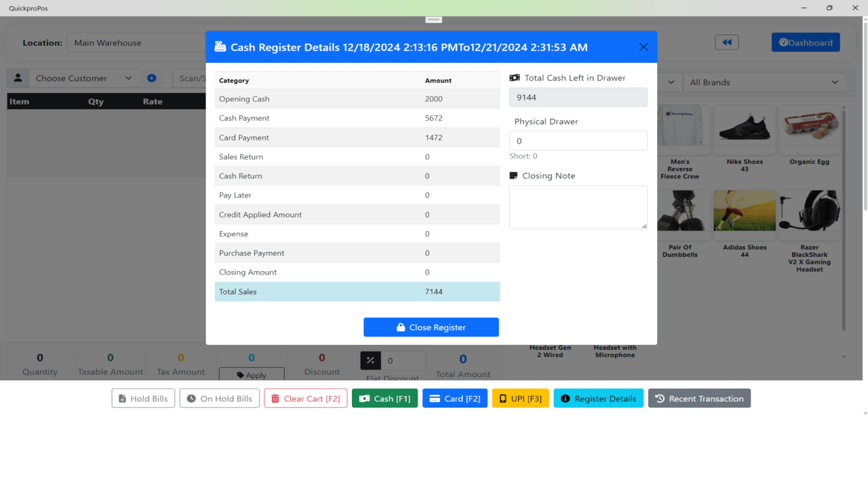The image size is (868, 488).
Task: Click the Close Register button
Action: [x=431, y=327]
